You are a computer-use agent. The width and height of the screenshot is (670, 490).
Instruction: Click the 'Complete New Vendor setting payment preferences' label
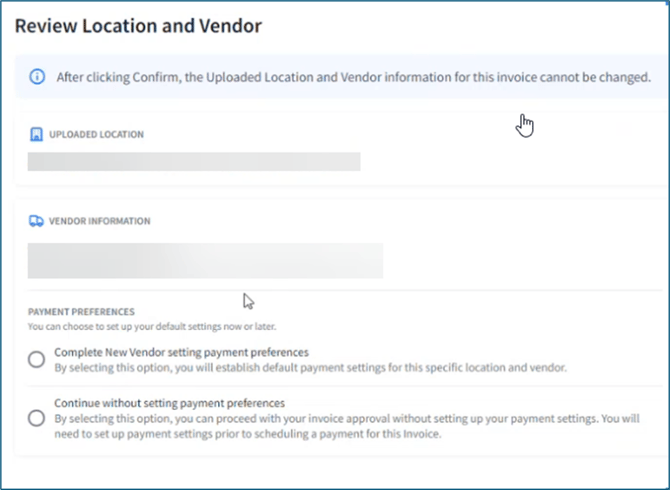181,352
